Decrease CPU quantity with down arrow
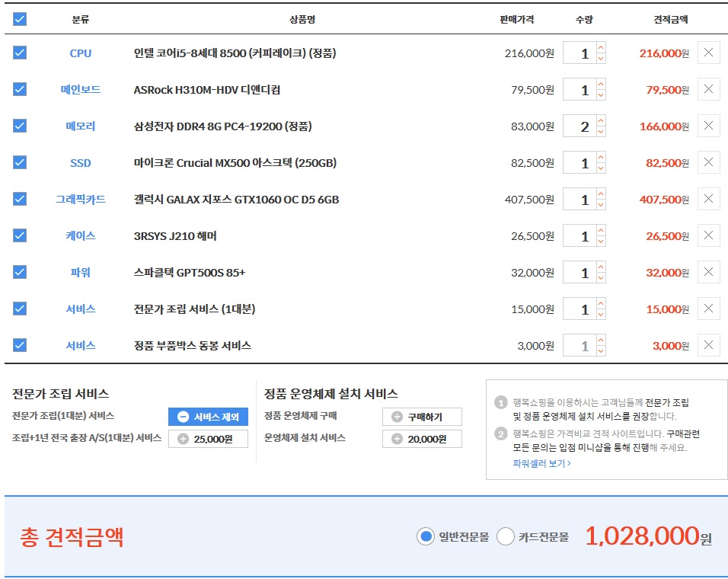728x579 pixels. point(601,59)
